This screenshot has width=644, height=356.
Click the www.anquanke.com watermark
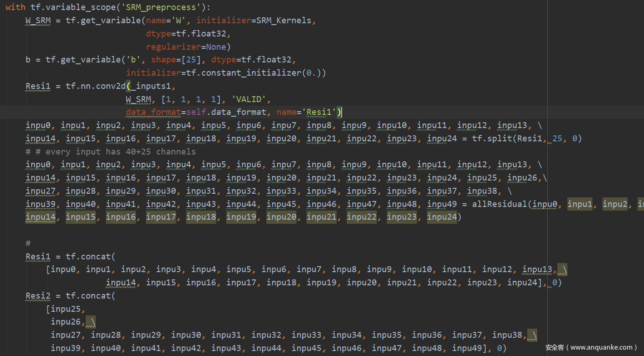tap(591, 347)
